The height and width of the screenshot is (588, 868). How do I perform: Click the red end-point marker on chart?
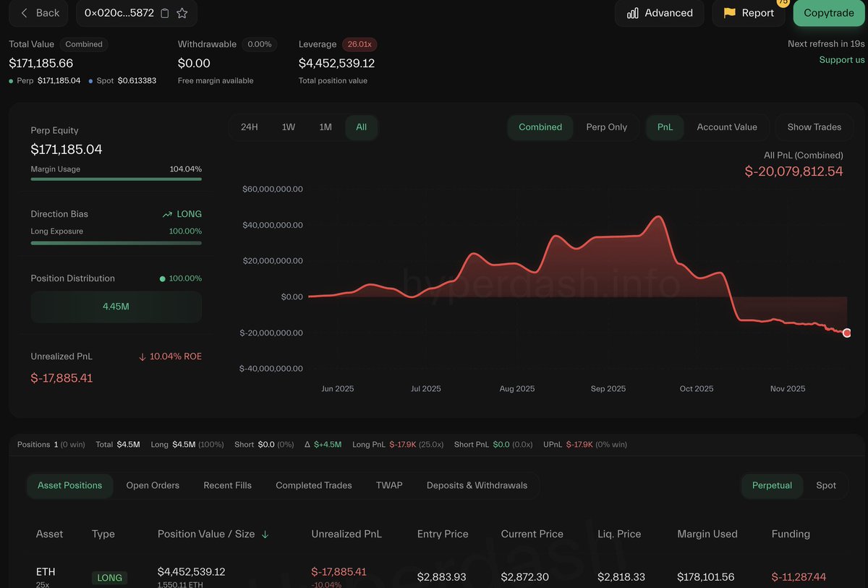[x=847, y=333]
